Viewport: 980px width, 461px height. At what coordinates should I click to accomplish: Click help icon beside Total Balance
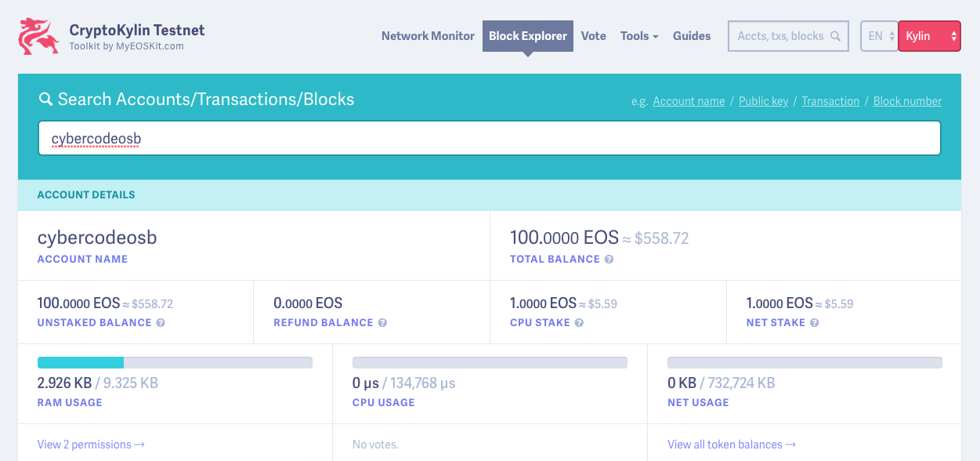pyautogui.click(x=609, y=260)
